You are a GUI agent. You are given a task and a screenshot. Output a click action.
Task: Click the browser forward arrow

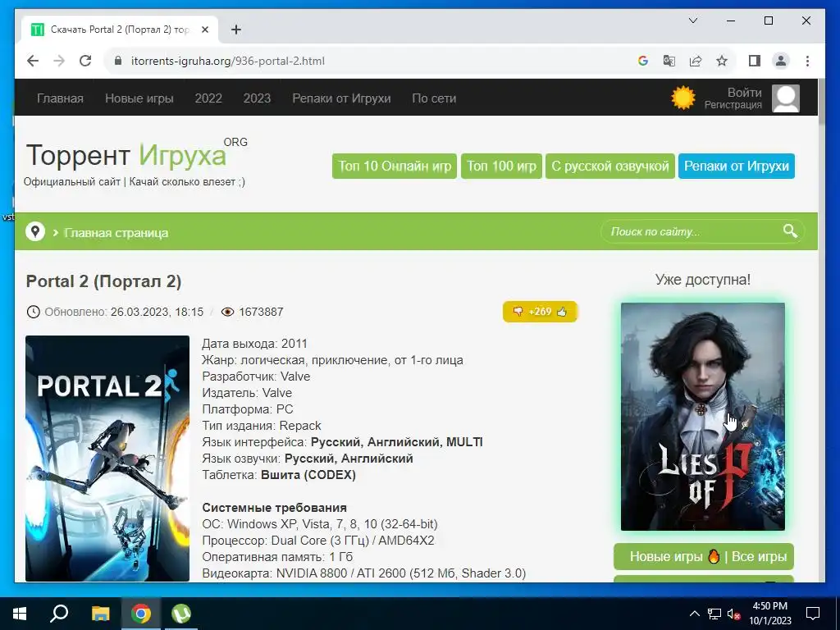tap(59, 61)
